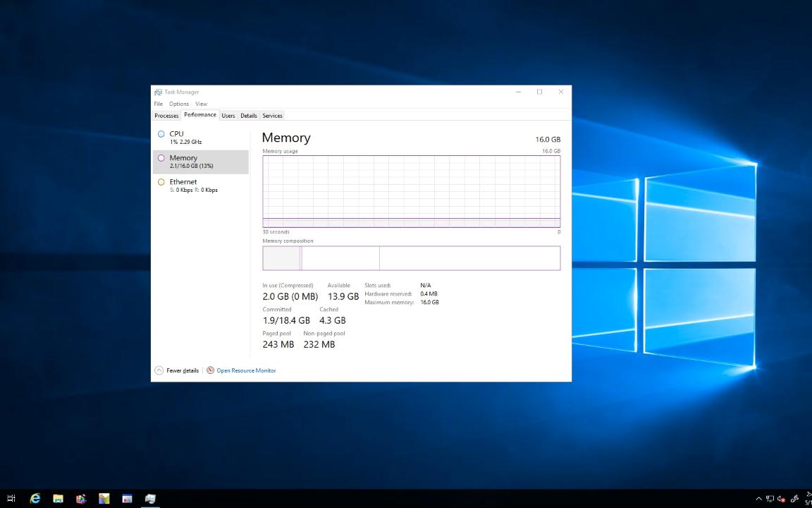The height and width of the screenshot is (508, 812).
Task: Open the File menu
Action: pos(158,103)
